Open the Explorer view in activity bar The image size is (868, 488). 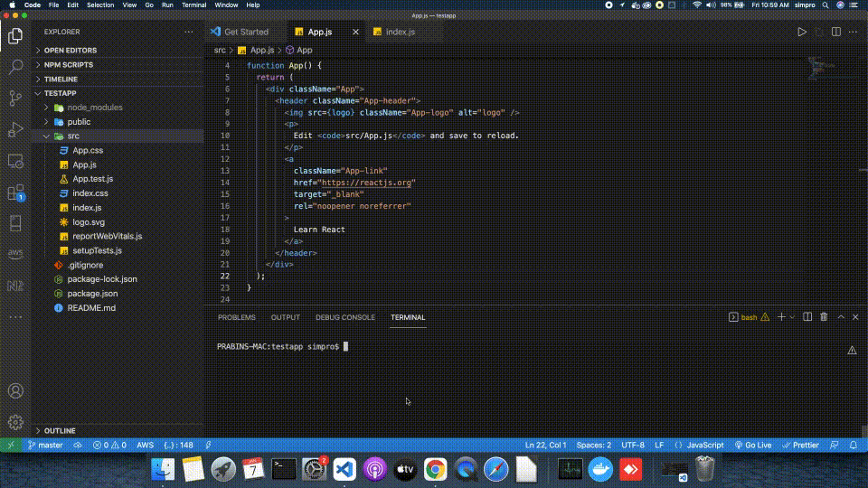click(x=15, y=36)
